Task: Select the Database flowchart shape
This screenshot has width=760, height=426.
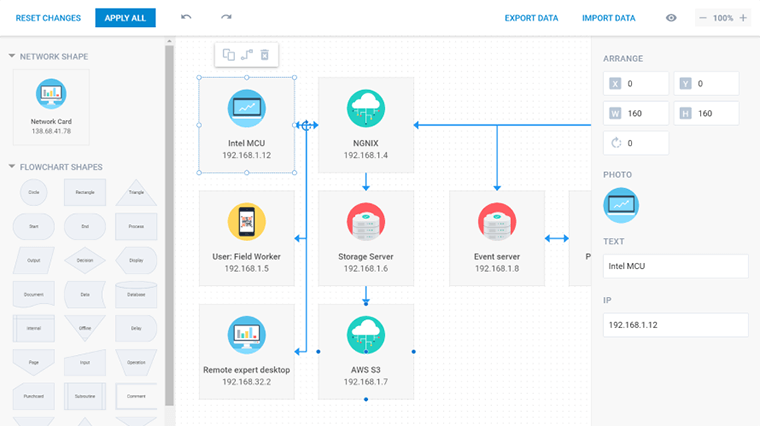Action: coord(136,294)
